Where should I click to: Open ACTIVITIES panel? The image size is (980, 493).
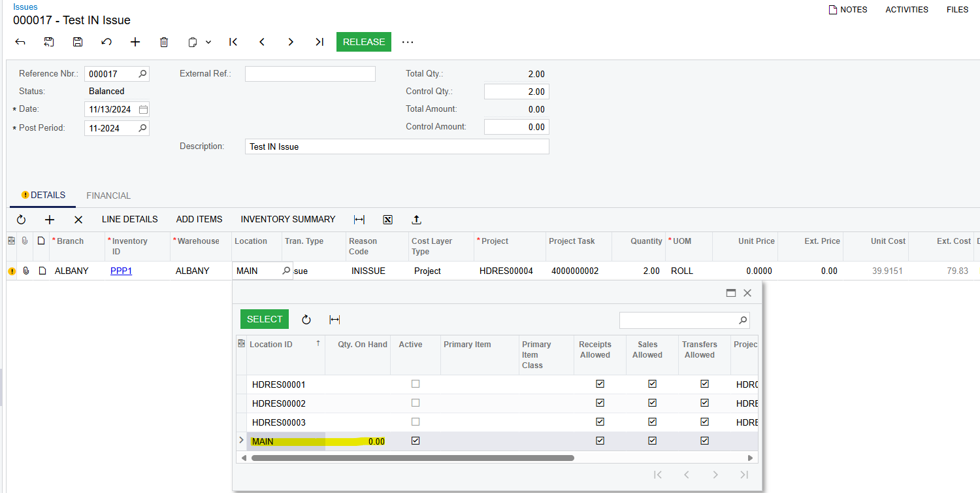click(x=907, y=10)
